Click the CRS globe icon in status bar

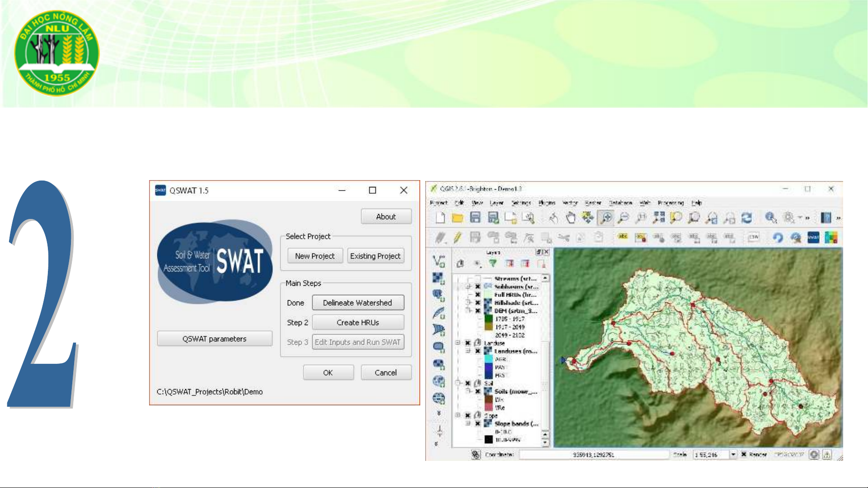814,455
